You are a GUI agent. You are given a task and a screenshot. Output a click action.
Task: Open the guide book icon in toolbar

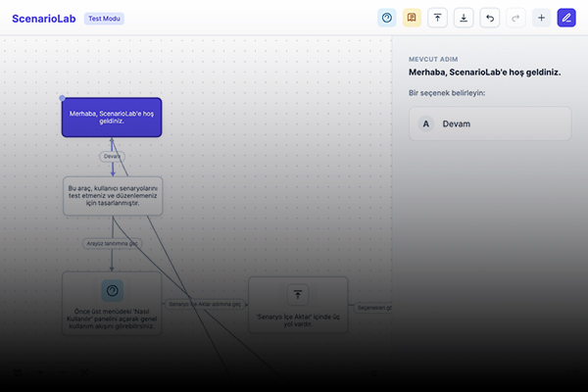pos(412,18)
